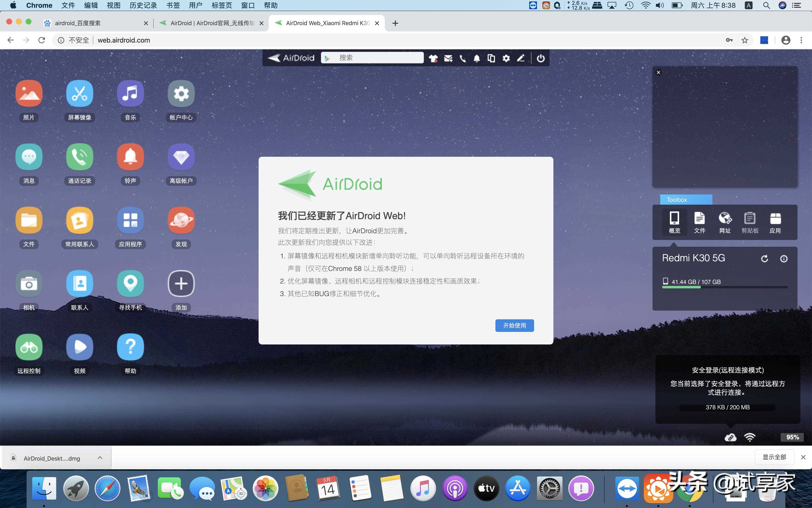
Task: Open 常用联系人 frequent contacts
Action: click(x=80, y=220)
